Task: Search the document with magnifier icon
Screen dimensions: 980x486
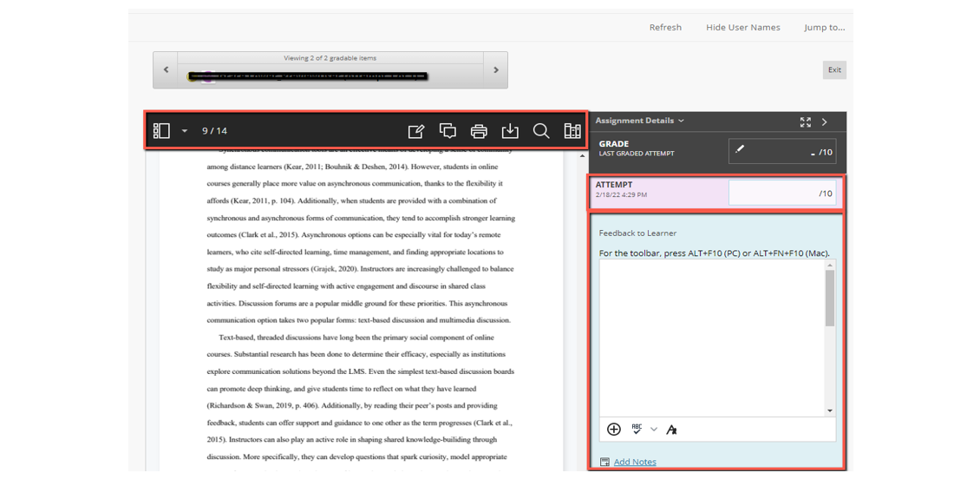Action: pyautogui.click(x=541, y=131)
